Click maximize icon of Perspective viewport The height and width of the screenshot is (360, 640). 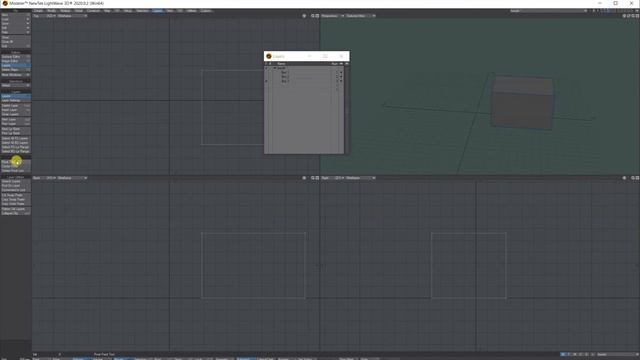[638, 16]
